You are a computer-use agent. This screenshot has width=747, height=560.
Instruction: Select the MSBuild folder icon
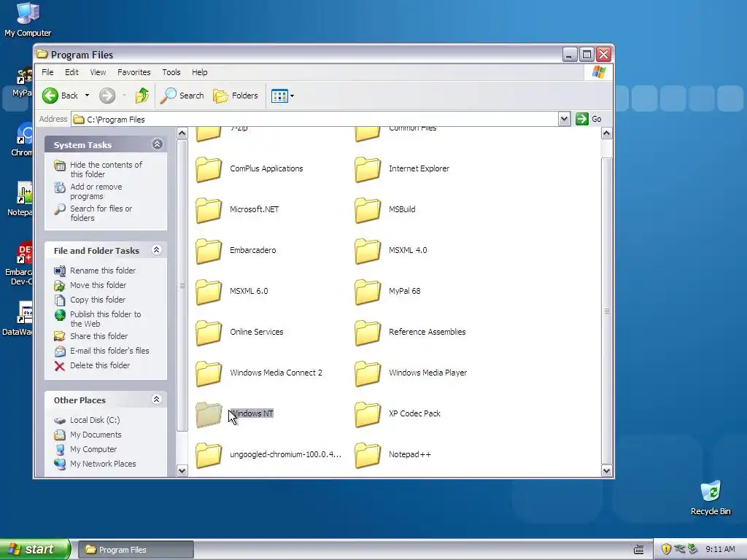tap(368, 210)
